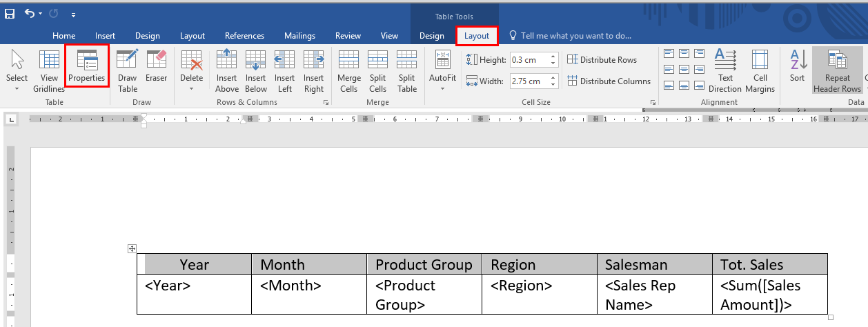868x327 pixels.
Task: Save the document from quick access toolbar
Action: (10, 13)
